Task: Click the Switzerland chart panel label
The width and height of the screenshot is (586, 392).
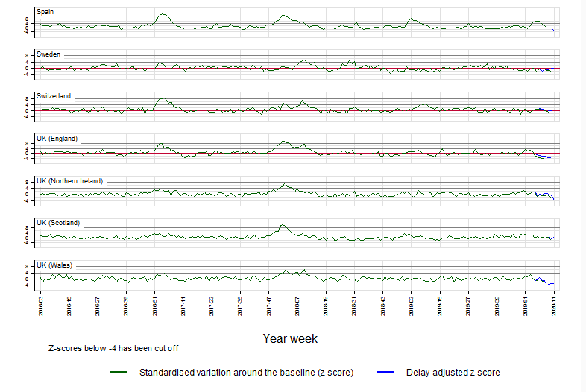Action: click(x=54, y=96)
